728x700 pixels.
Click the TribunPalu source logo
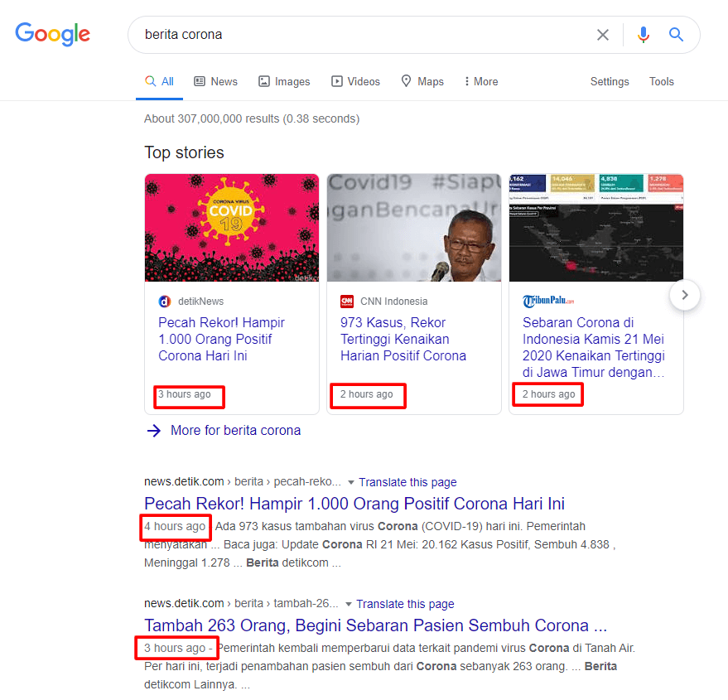tap(548, 302)
